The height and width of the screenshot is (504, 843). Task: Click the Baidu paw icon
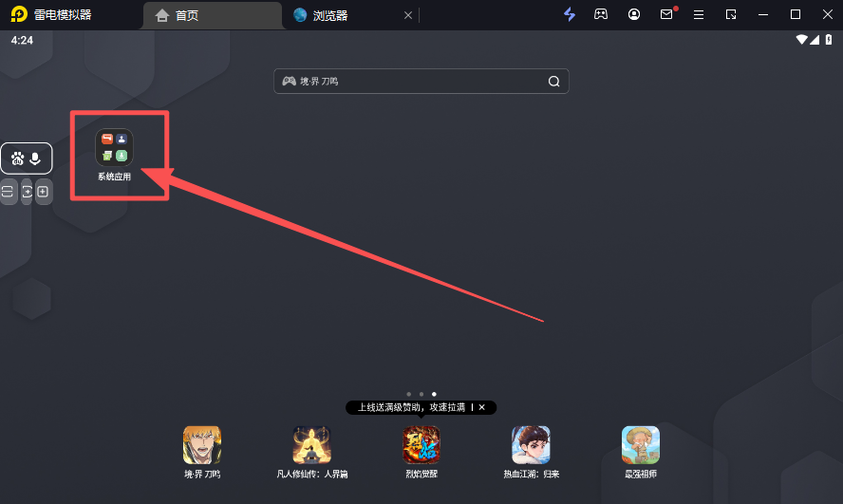point(18,159)
